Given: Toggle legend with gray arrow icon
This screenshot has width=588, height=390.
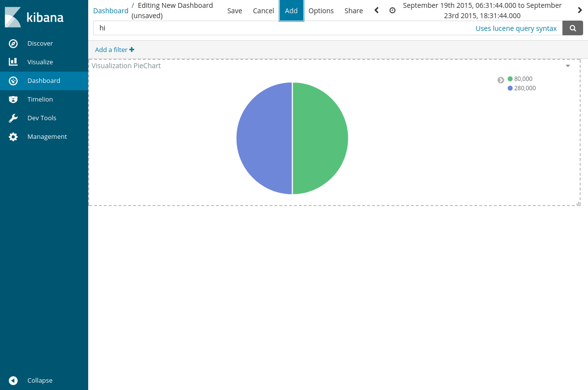Looking at the screenshot, I should pos(501,80).
